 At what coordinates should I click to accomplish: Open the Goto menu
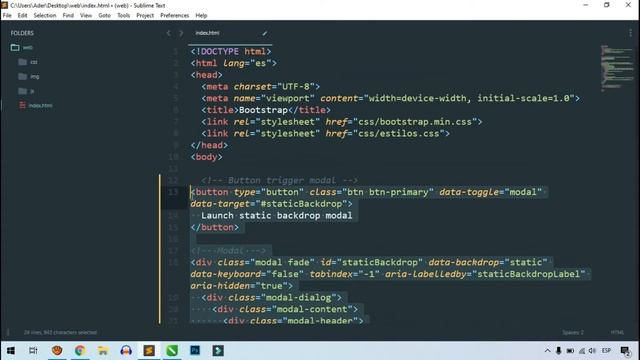[104, 16]
